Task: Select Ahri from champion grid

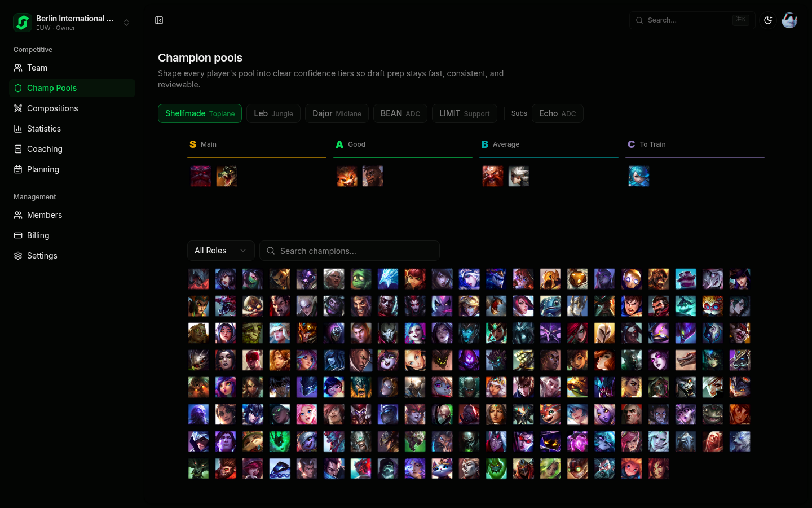Action: 226,279
